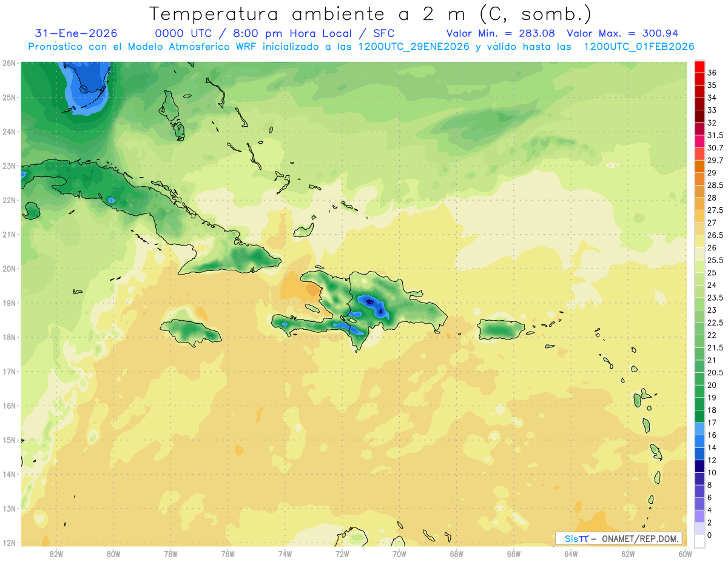Click the 15N latitude axis label

[8, 440]
